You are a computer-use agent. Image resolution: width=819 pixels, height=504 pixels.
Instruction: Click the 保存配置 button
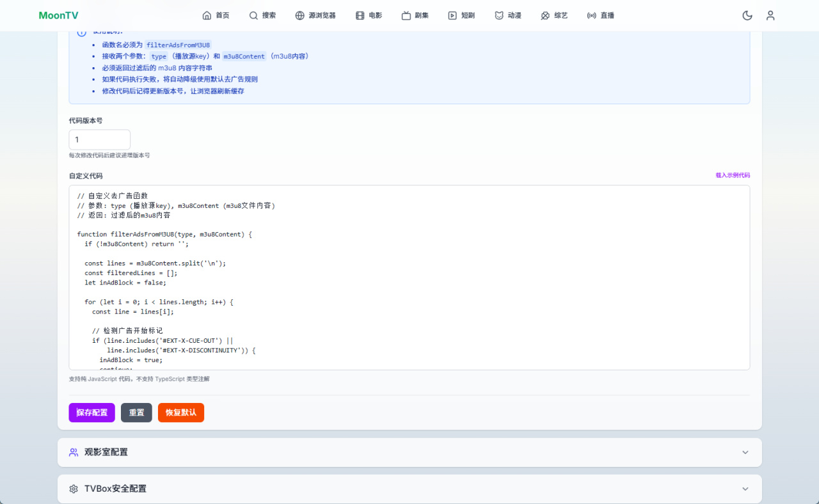(x=92, y=413)
